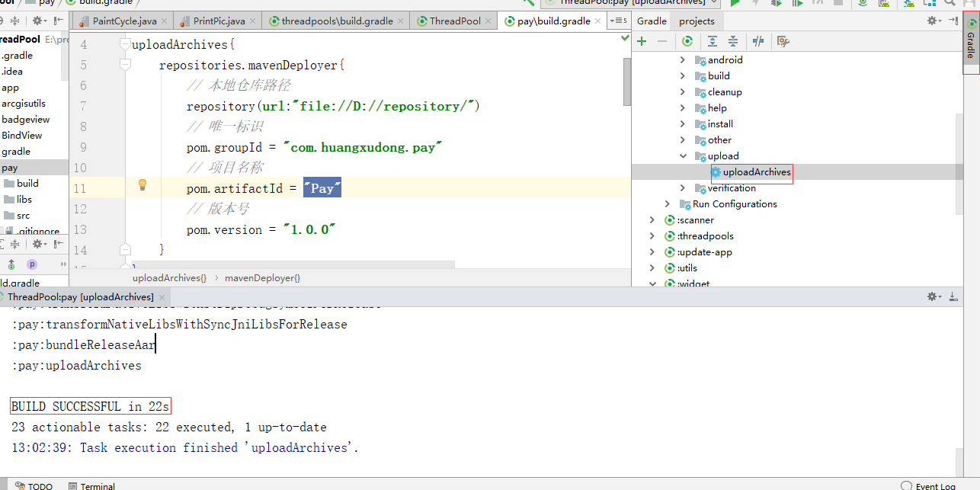Close the pay\build.gradle tab
Screen dimensions: 980x490
point(598,21)
